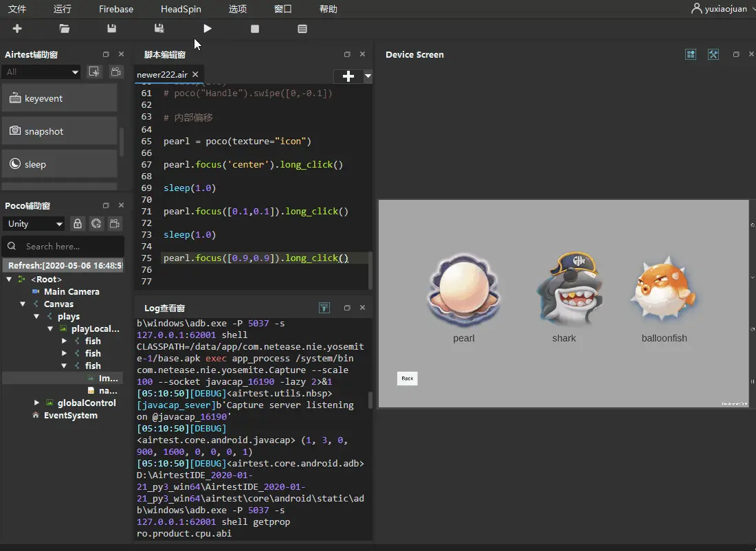Click the new script plus icon in toolbar
Screen dimensions: 756x551
17,29
